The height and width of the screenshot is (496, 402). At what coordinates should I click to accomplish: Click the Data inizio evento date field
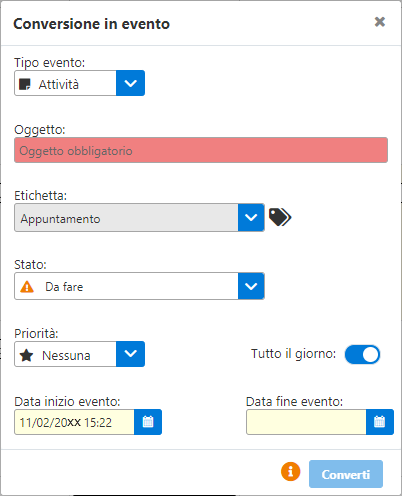74,422
